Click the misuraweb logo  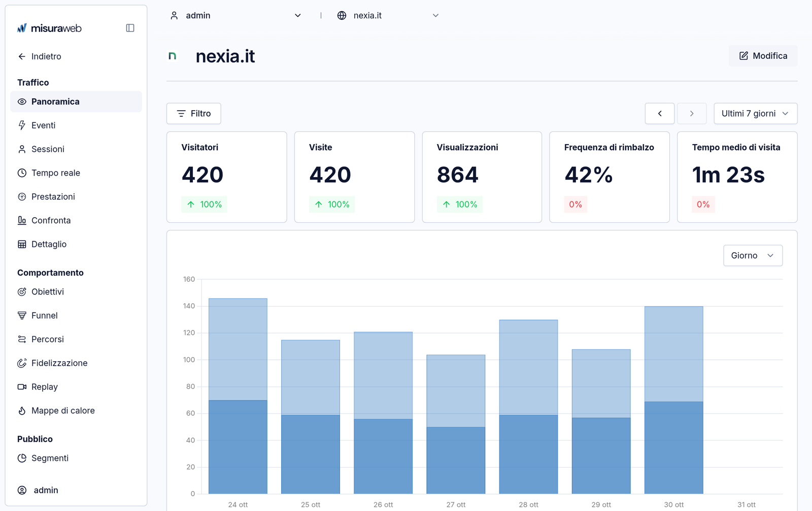pos(49,28)
